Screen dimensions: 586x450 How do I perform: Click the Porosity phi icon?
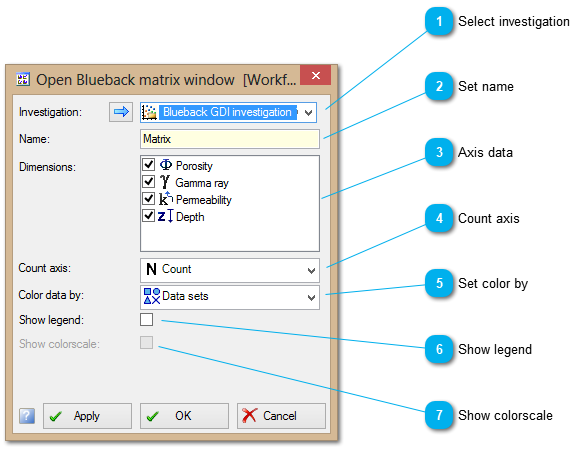pyautogui.click(x=166, y=164)
